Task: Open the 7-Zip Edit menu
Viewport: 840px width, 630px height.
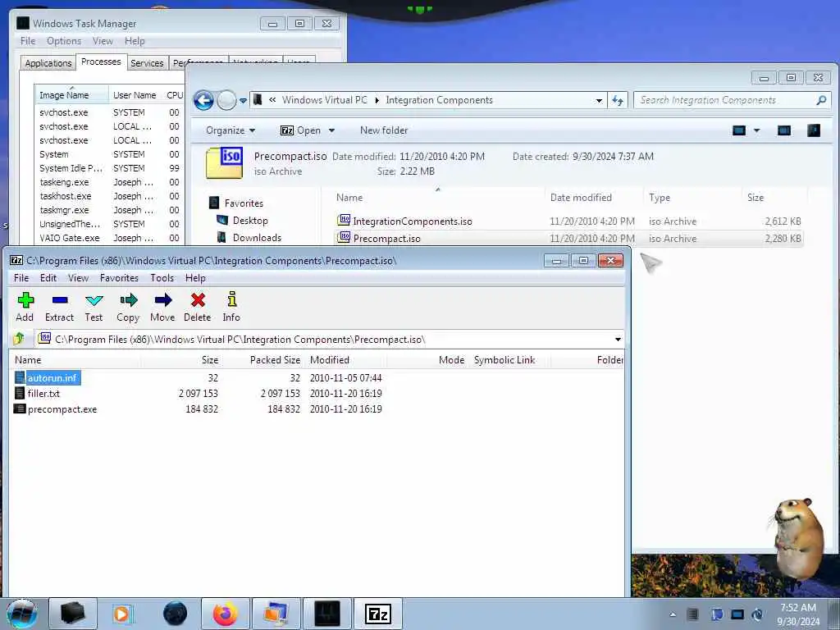Action: point(48,278)
